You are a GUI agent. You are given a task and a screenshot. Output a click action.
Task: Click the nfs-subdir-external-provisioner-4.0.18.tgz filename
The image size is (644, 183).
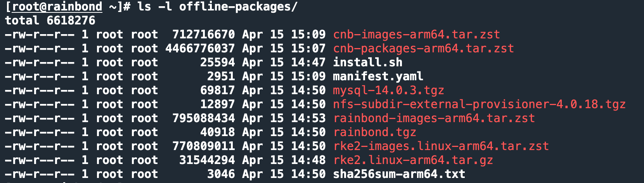click(x=479, y=104)
